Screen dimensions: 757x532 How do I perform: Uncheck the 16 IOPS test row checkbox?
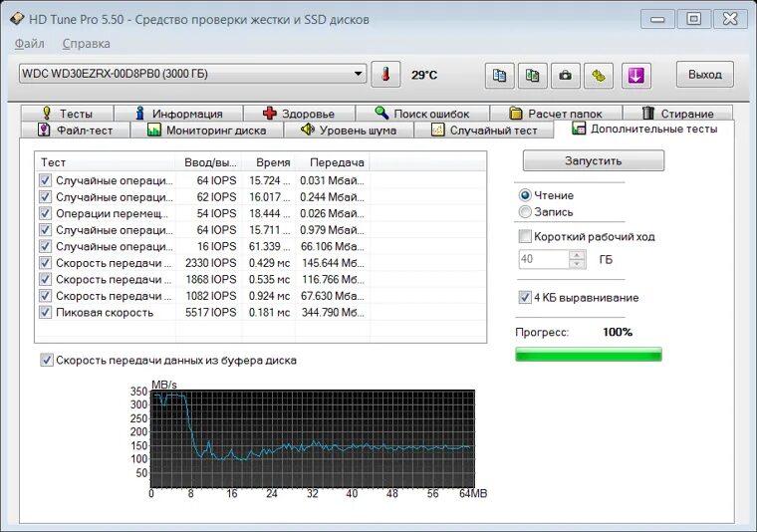tap(45, 246)
